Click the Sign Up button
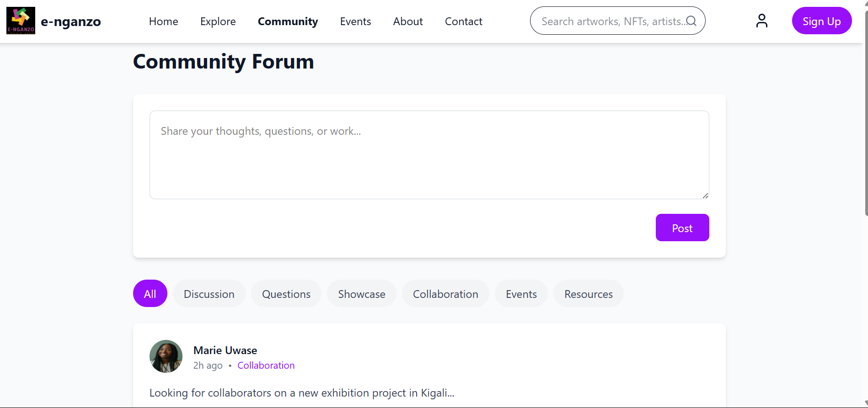The height and width of the screenshot is (408, 868). pyautogui.click(x=821, y=21)
